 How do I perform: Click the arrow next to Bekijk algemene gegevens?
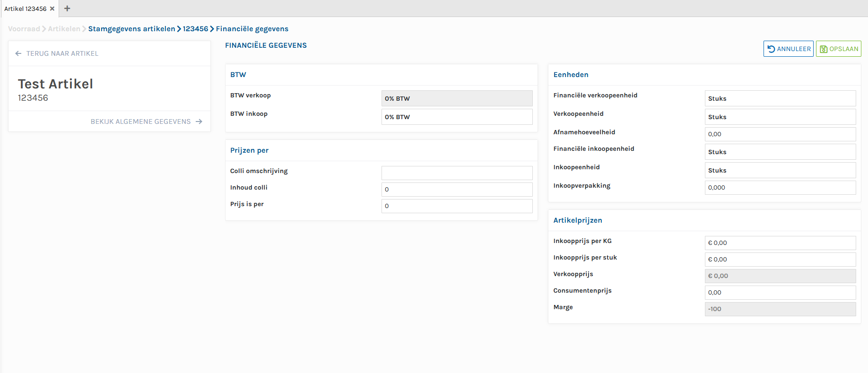pyautogui.click(x=199, y=121)
